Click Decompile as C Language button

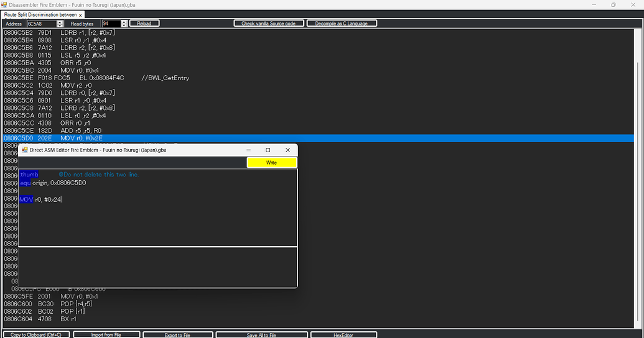click(342, 24)
